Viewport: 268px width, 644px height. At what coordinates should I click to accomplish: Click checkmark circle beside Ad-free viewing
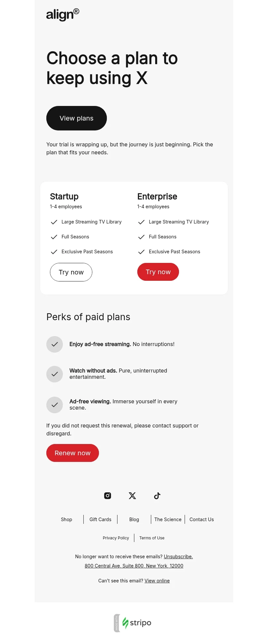[55, 405]
